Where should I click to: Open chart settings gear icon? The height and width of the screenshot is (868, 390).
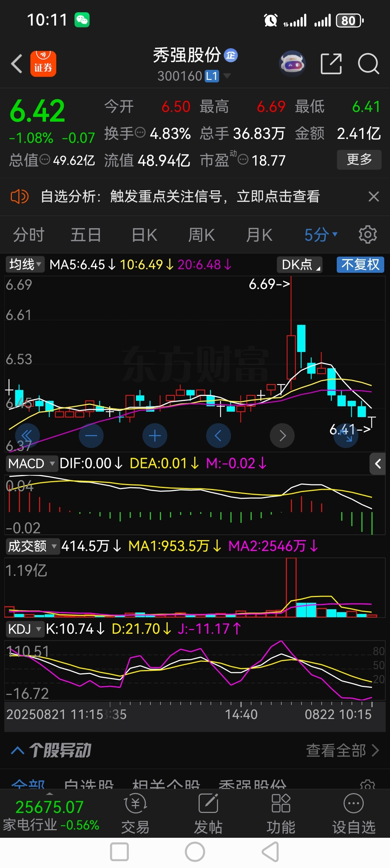(368, 235)
